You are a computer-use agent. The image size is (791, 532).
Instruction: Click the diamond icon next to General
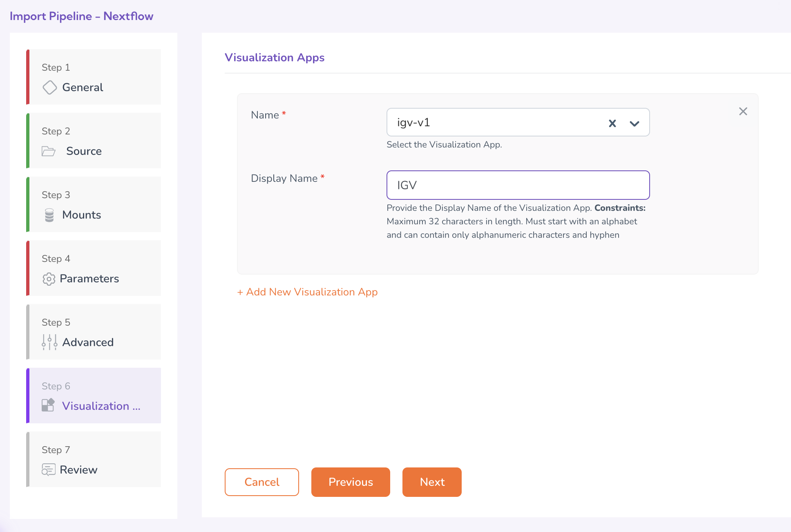49,87
